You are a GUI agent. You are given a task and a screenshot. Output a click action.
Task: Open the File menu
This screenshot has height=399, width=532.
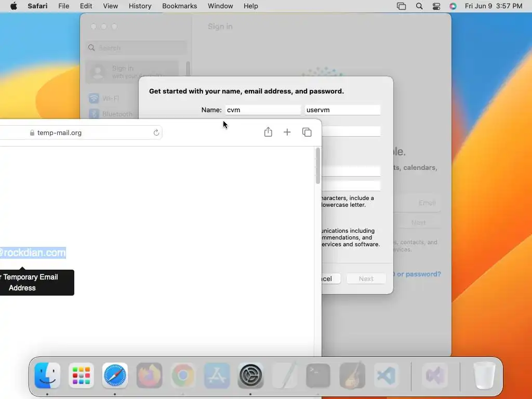tap(63, 6)
